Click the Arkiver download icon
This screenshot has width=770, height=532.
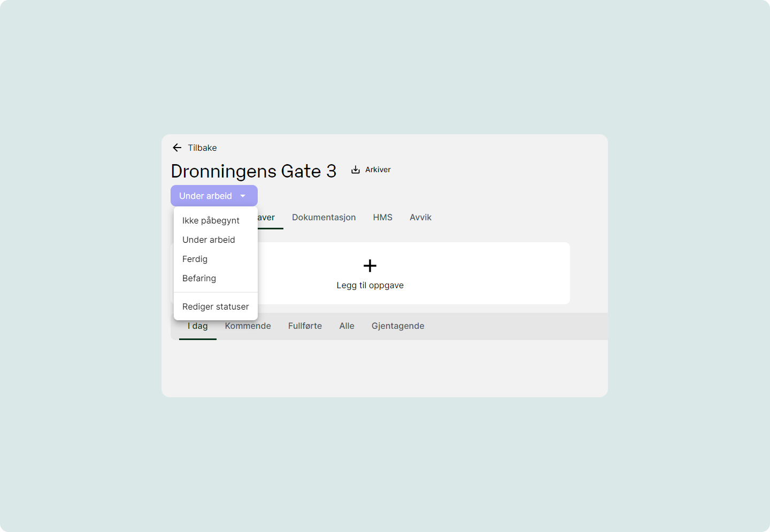(x=356, y=169)
